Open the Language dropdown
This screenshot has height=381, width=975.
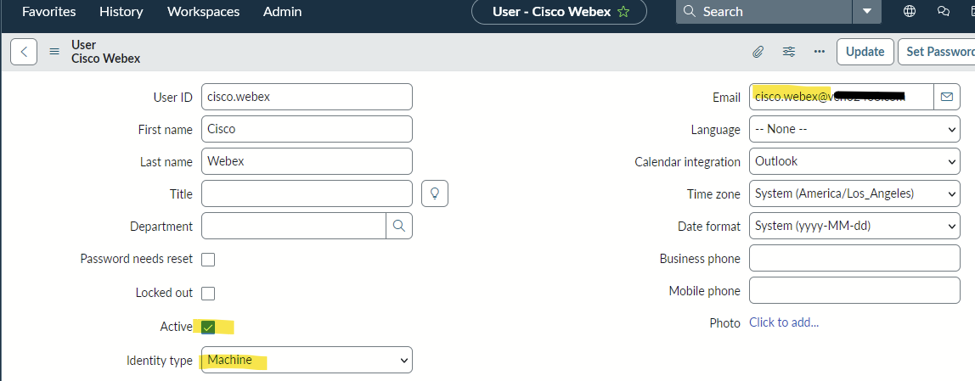click(x=854, y=129)
